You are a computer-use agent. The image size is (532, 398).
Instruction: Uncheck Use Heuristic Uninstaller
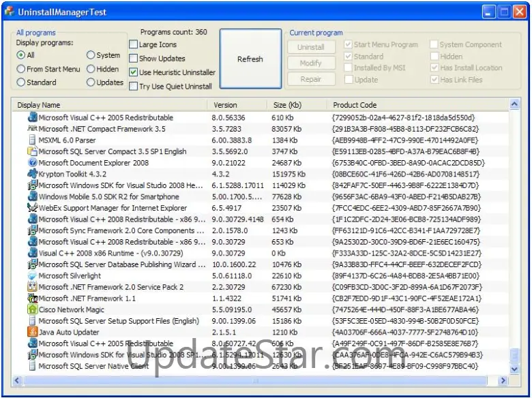[x=133, y=72]
